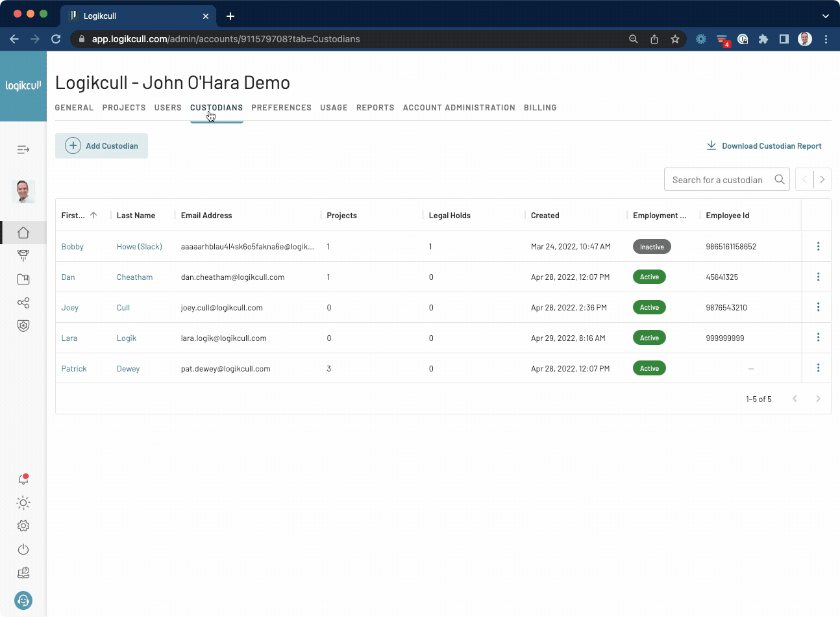
Task: Click Download Custodian Report link
Action: coord(764,146)
